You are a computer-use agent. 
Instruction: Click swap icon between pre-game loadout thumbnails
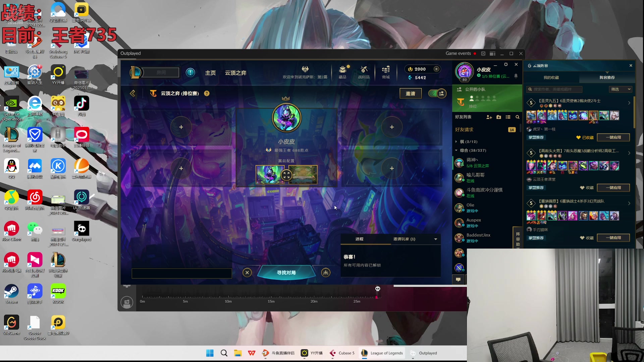tap(286, 175)
